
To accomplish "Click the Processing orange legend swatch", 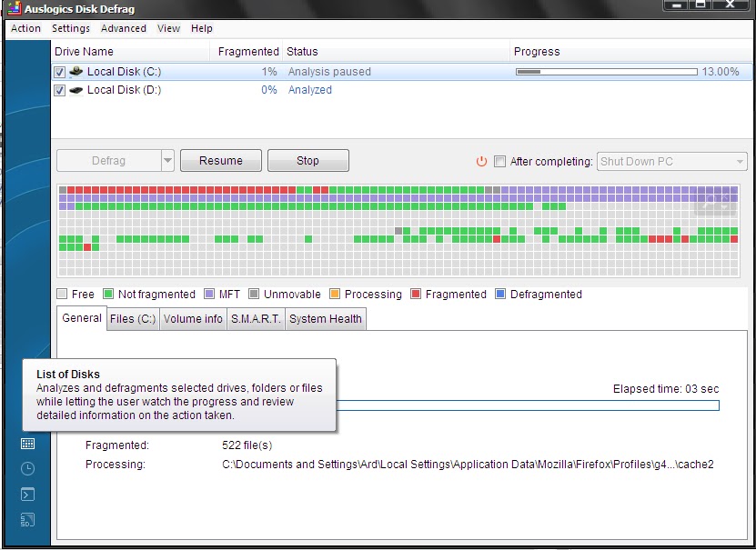I will click(335, 294).
